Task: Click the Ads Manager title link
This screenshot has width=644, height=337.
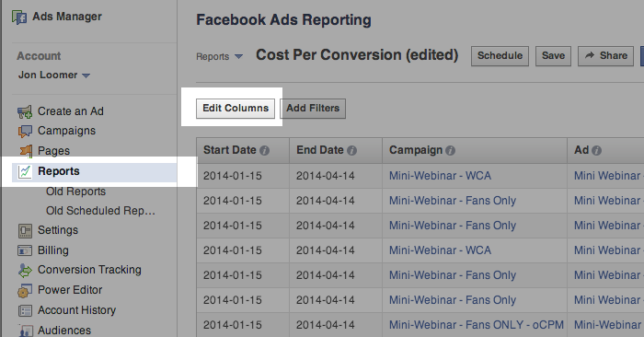Action: pos(67,17)
